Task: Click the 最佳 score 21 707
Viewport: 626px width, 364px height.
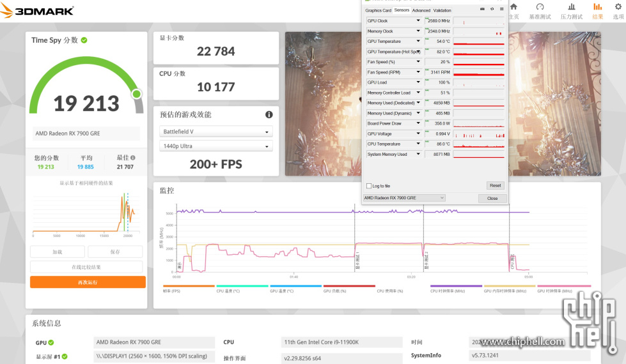Action: tap(125, 167)
